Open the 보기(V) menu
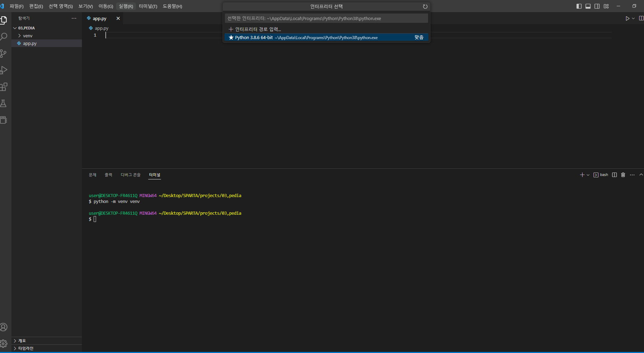The height and width of the screenshot is (353, 644). click(86, 6)
